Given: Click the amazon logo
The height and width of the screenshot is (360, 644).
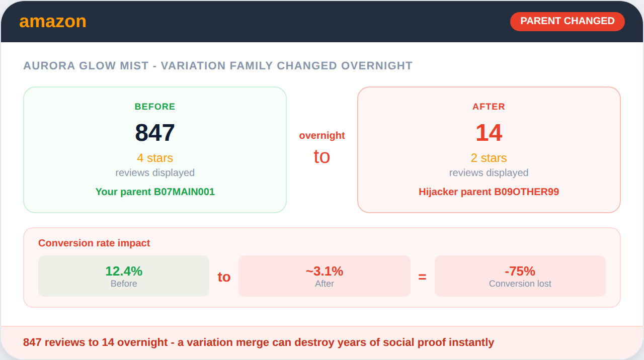Looking at the screenshot, I should click(x=53, y=22).
